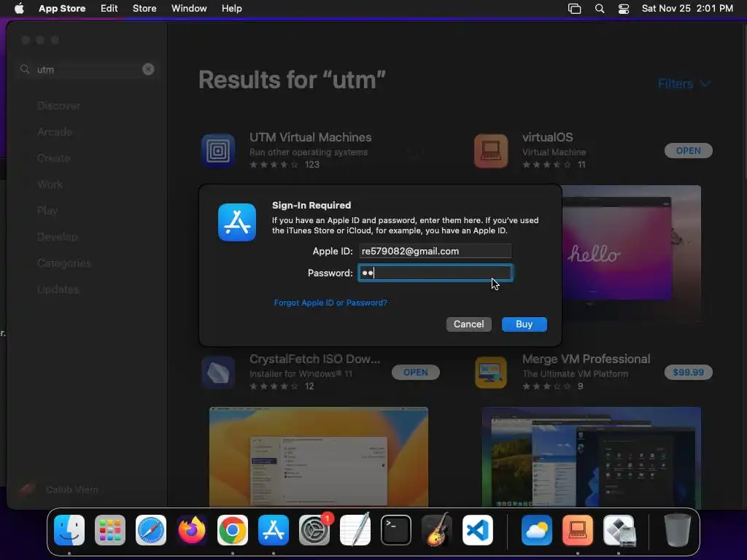Open the Apple menu
Screen dimensions: 747x560
19,9
